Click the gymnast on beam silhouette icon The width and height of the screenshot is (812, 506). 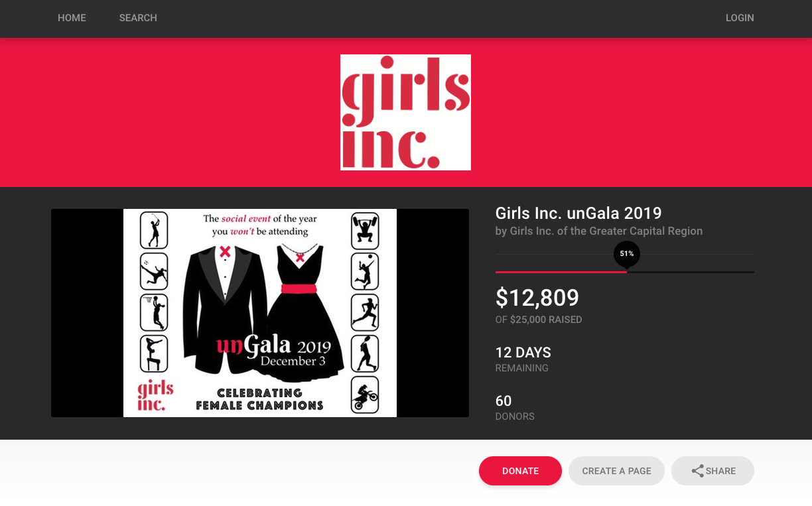(154, 353)
